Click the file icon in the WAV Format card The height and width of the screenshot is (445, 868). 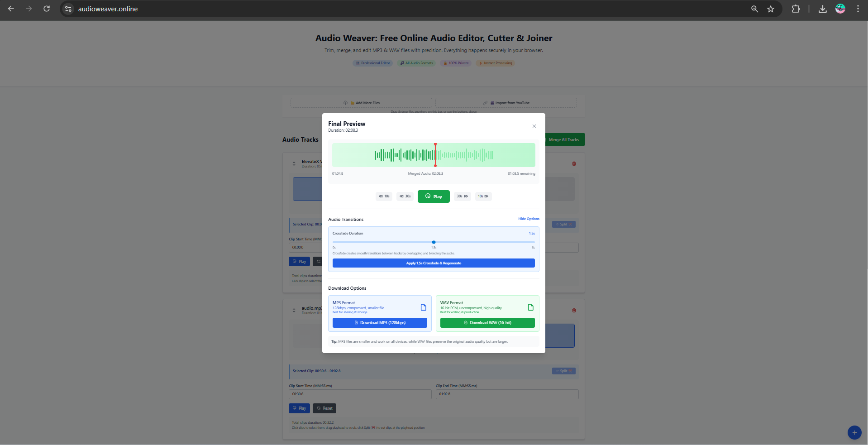[530, 306]
